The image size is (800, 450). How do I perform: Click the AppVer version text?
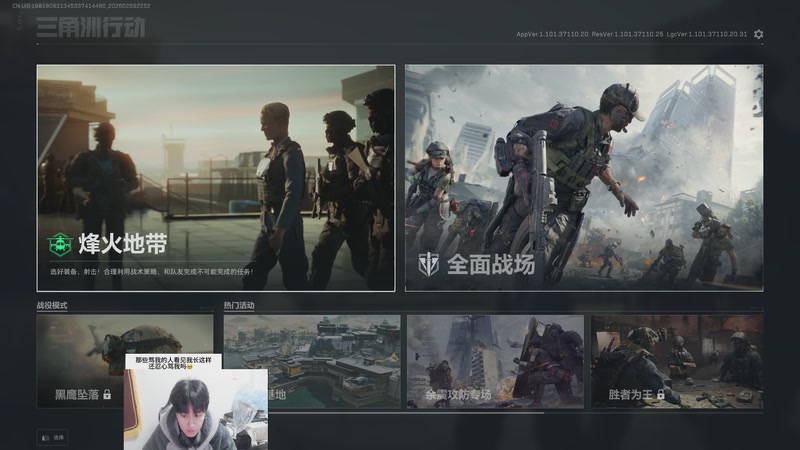pos(552,34)
